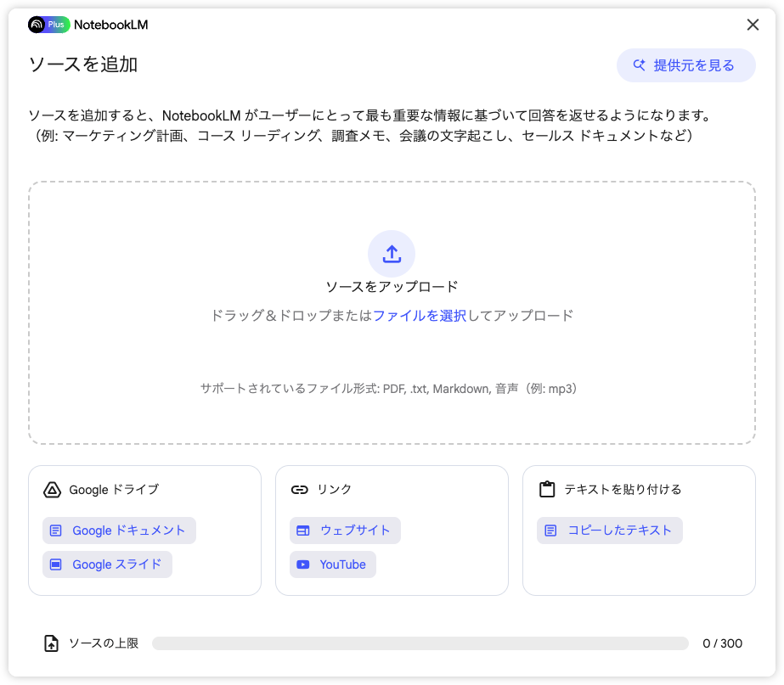Click the source limit progress bar
The height and width of the screenshot is (685, 784).
tap(420, 643)
